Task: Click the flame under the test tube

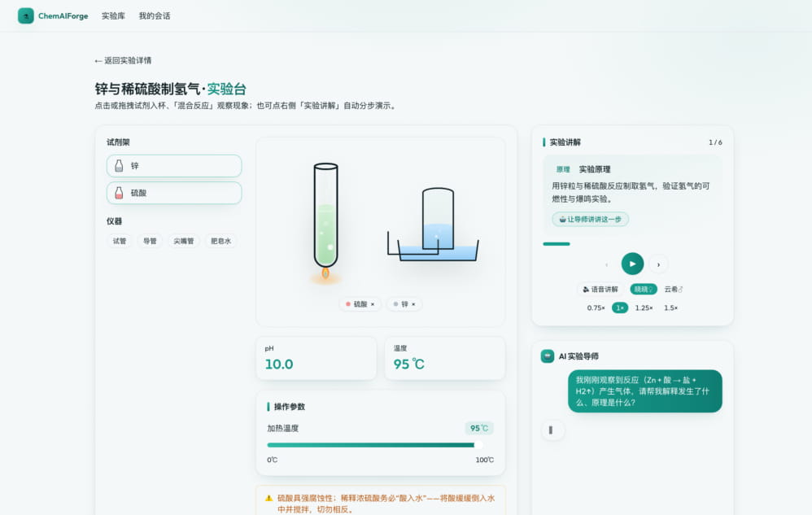Action: click(325, 273)
